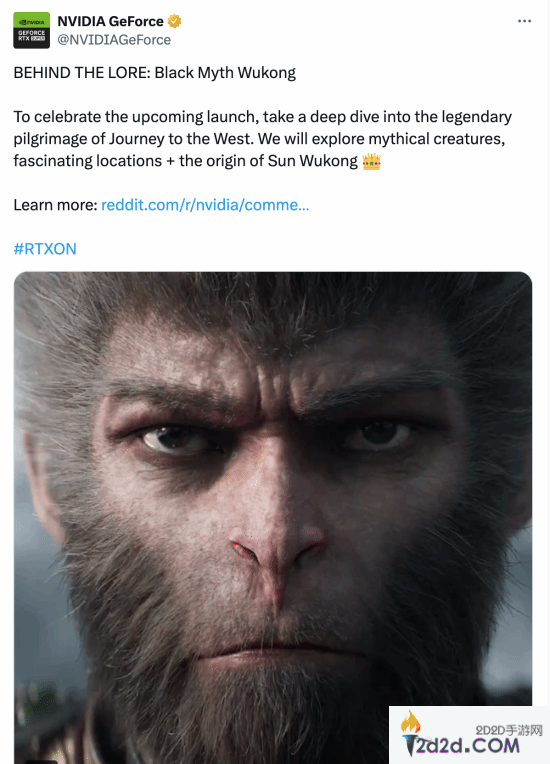Click the 'Learn more:' label

click(x=56, y=205)
